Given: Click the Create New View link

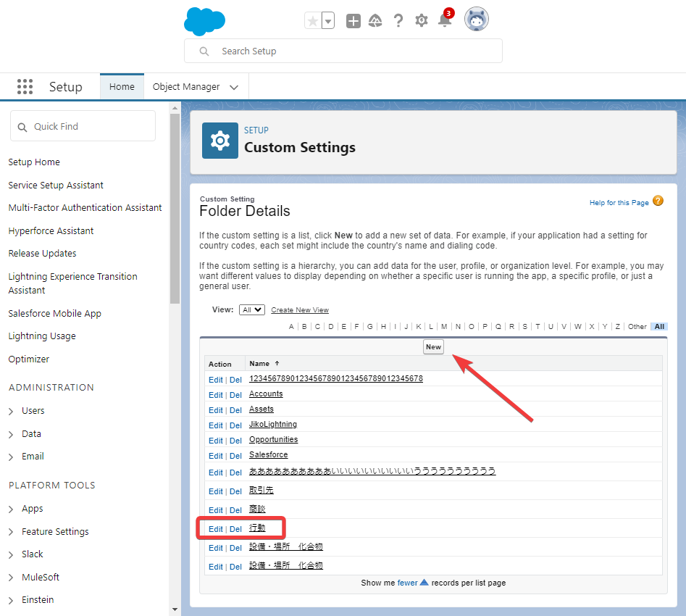Looking at the screenshot, I should coord(300,310).
